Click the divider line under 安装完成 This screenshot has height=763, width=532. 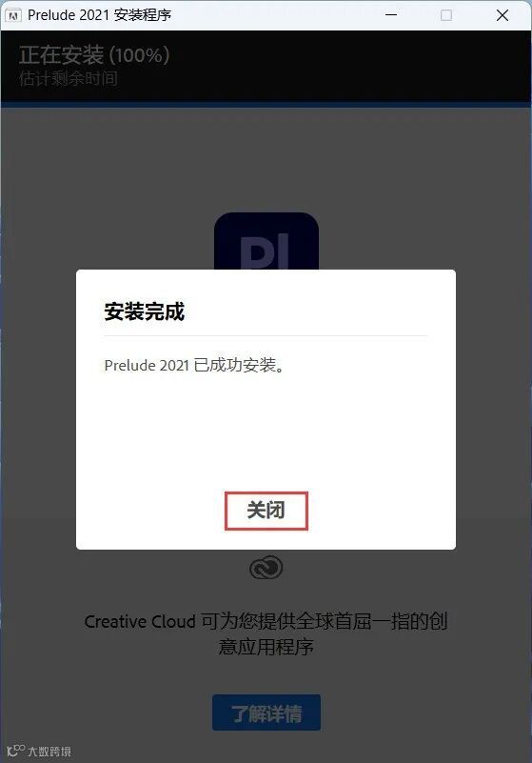[x=266, y=335]
